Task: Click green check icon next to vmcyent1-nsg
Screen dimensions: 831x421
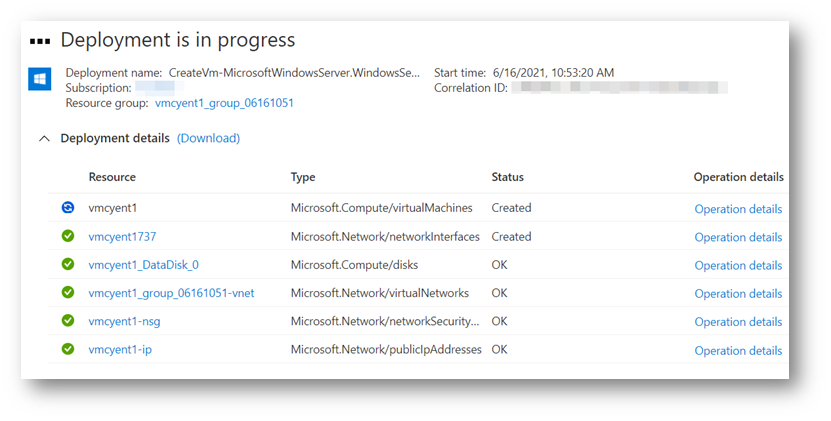Action: coord(68,321)
